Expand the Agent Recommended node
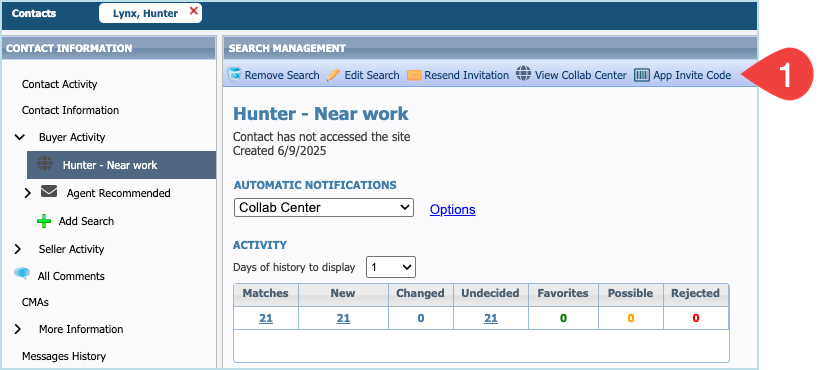This screenshot has height=370, width=818. pos(28,193)
